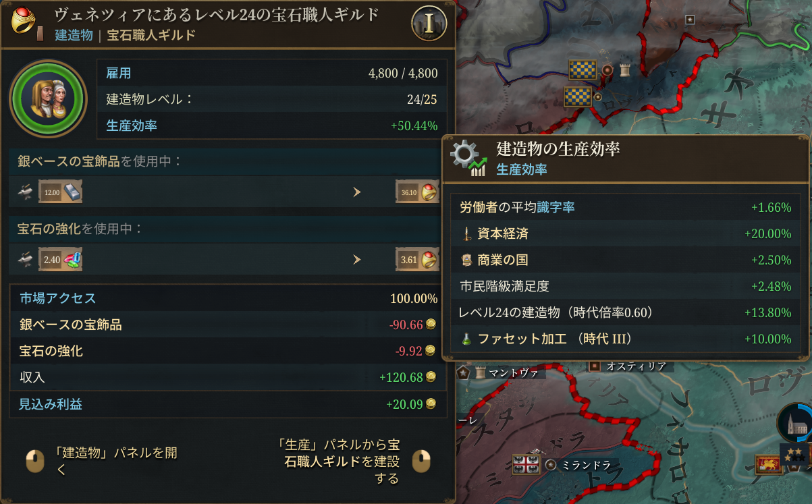812x504 pixels.
Task: Click the silver input goods icon 12.00
Action: [61, 192]
